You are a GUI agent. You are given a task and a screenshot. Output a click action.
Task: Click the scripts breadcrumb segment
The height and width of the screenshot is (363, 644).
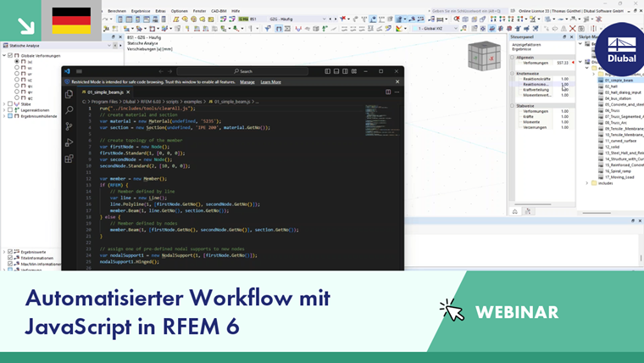(x=173, y=102)
